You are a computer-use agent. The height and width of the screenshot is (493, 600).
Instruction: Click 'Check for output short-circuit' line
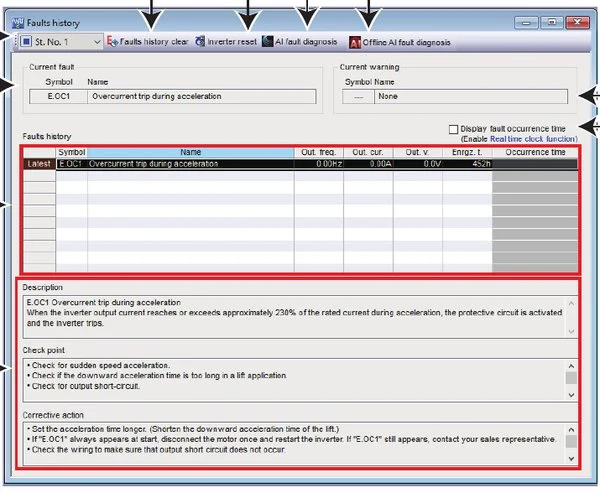(x=83, y=386)
